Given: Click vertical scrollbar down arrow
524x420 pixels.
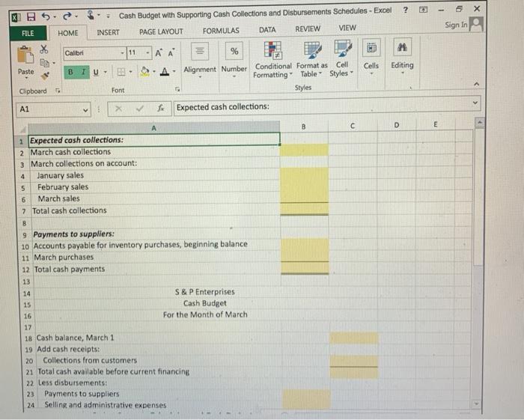Looking at the screenshot, I should [477, 404].
